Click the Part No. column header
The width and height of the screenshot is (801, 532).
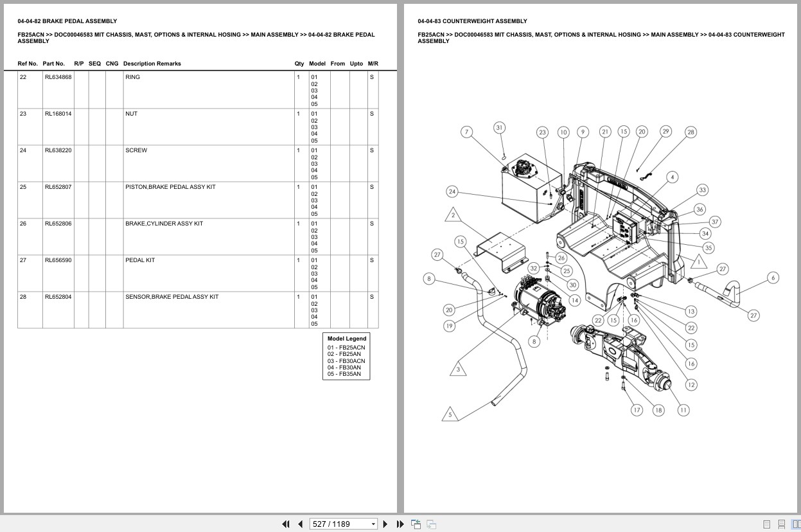click(x=54, y=64)
